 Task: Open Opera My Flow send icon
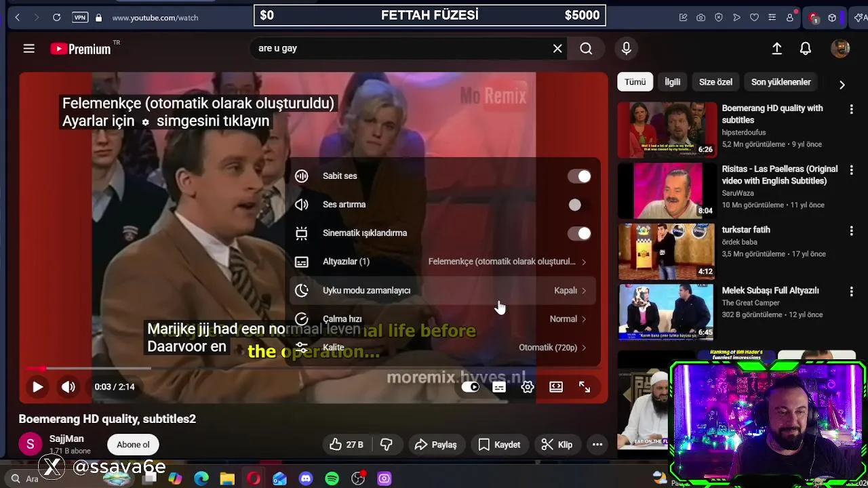point(736,18)
